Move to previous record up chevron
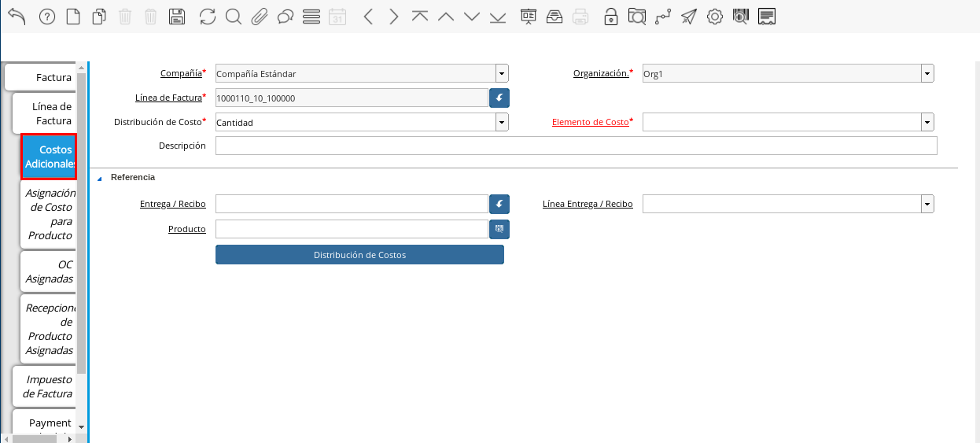980x443 pixels. (446, 17)
